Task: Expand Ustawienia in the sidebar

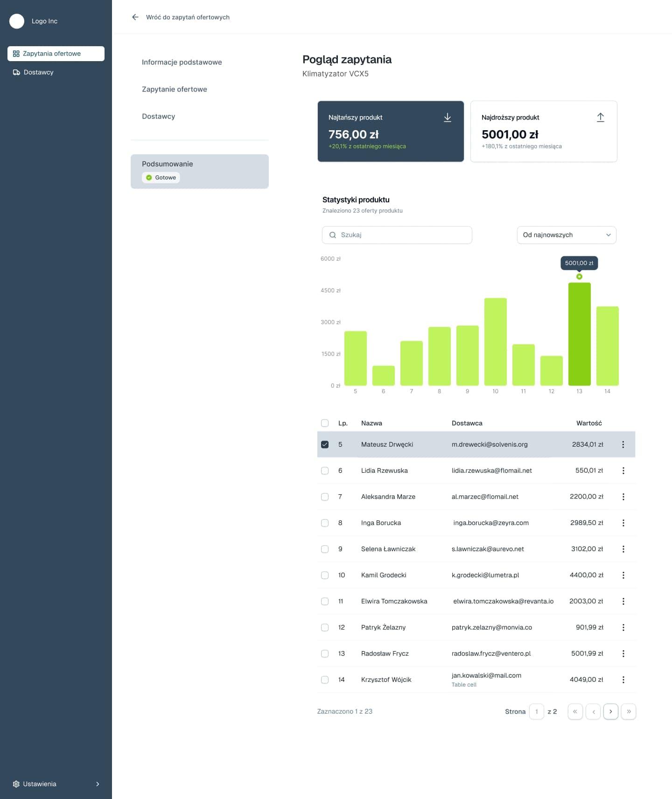Action: [x=56, y=784]
